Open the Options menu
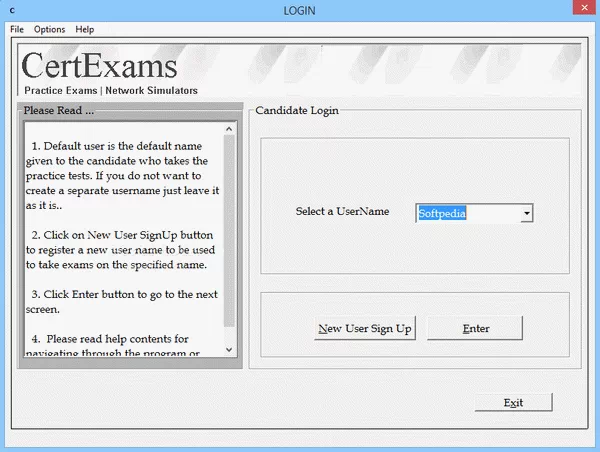The image size is (600, 452). tap(49, 29)
